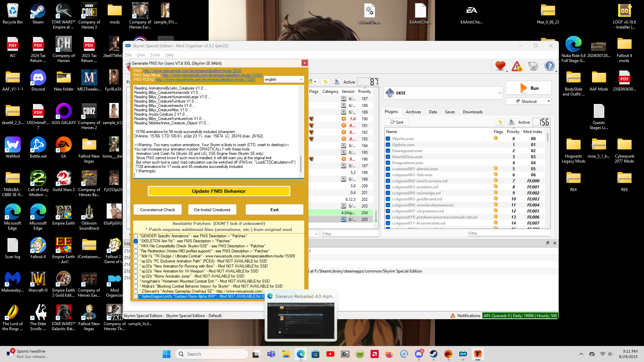Open GOG GALAXY desktop icon
Image resolution: width=644 pixels, height=362 pixels.
[x=63, y=114]
